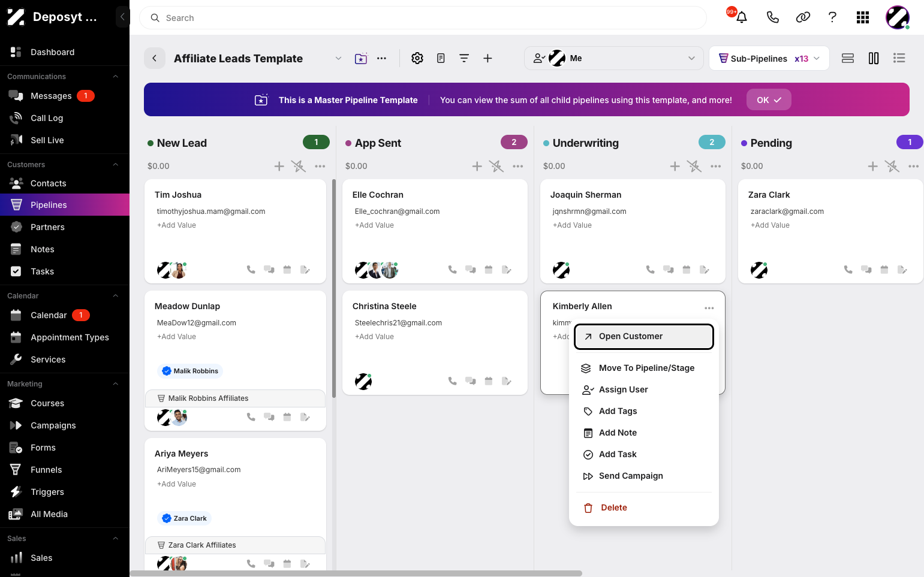Switch to list view

pos(899,58)
